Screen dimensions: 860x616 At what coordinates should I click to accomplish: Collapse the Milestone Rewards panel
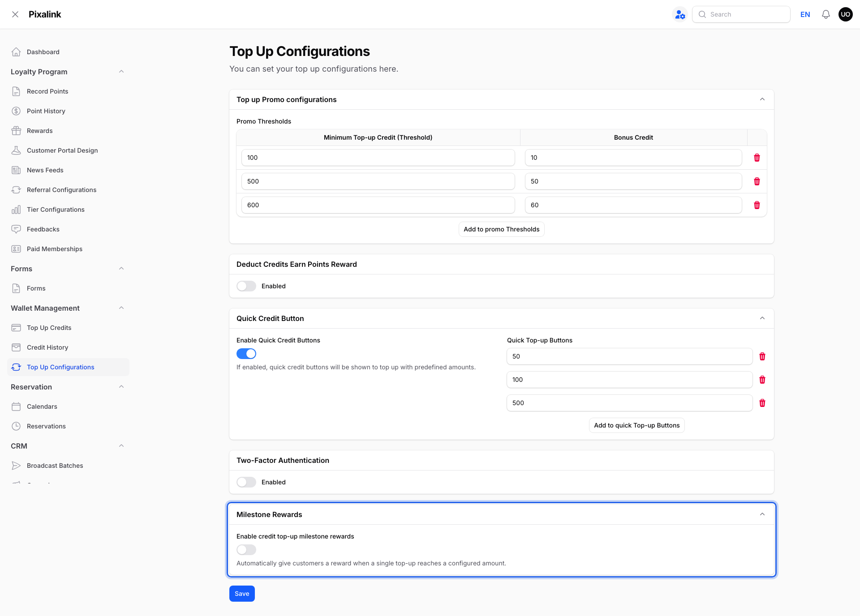[762, 514]
